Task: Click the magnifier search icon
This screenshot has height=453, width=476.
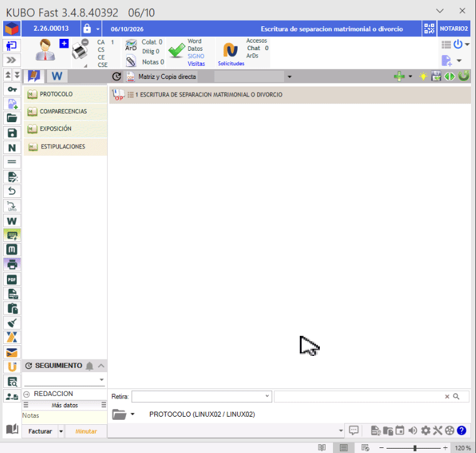Action: pos(456,397)
